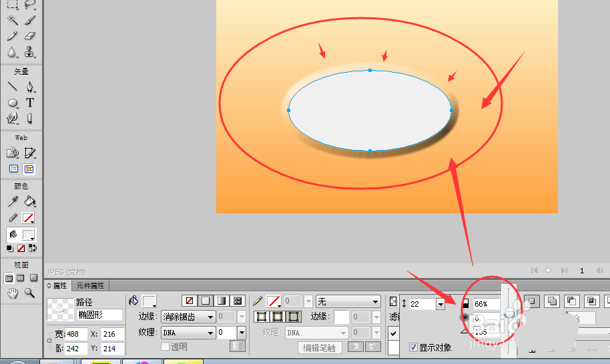The image size is (610, 364).
Task: Select the Hotspot tool
Action: point(13,153)
